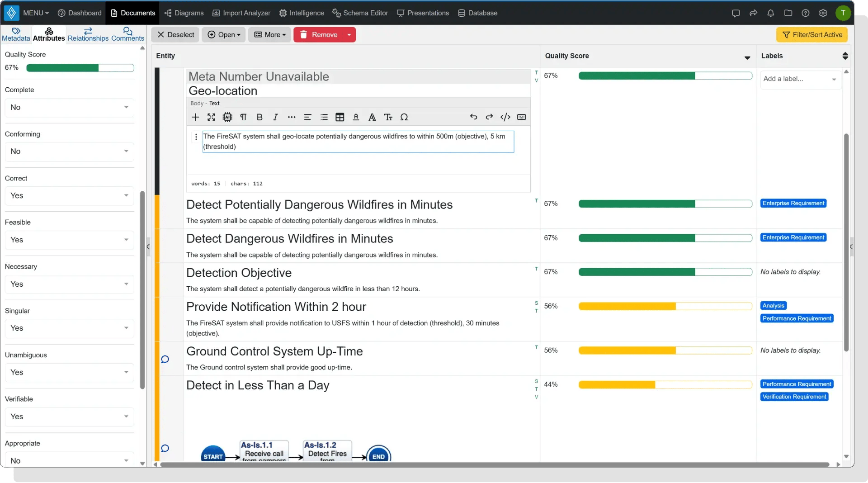Switch to the Relationships tab

coord(88,34)
